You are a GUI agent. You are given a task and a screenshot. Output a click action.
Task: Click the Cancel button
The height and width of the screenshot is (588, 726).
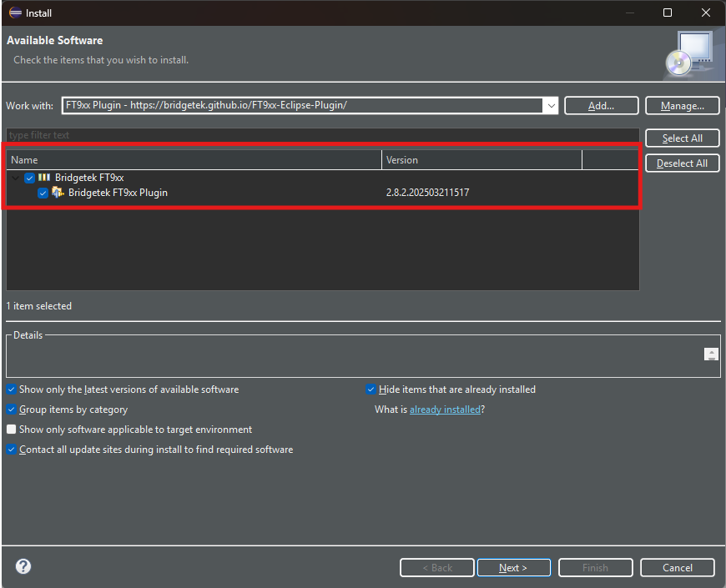pyautogui.click(x=678, y=568)
